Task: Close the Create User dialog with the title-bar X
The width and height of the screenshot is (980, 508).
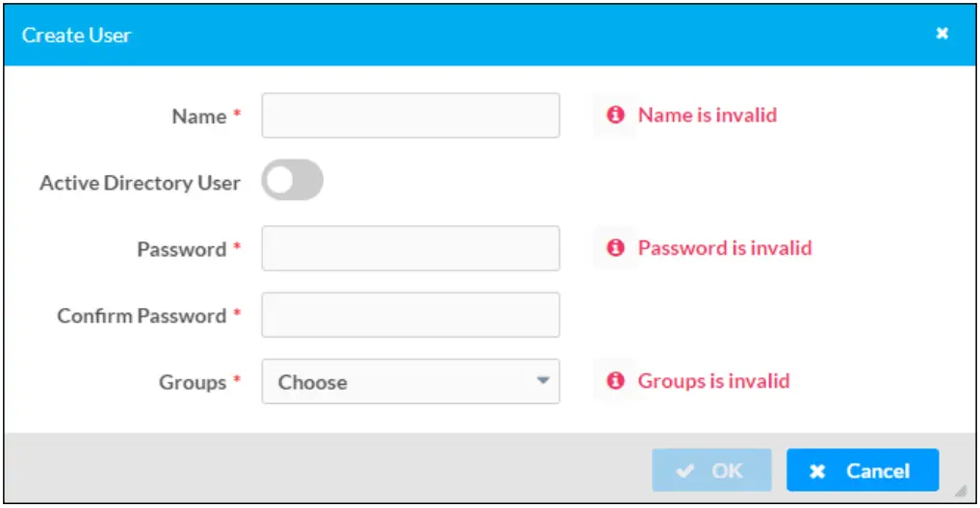Action: [x=942, y=34]
